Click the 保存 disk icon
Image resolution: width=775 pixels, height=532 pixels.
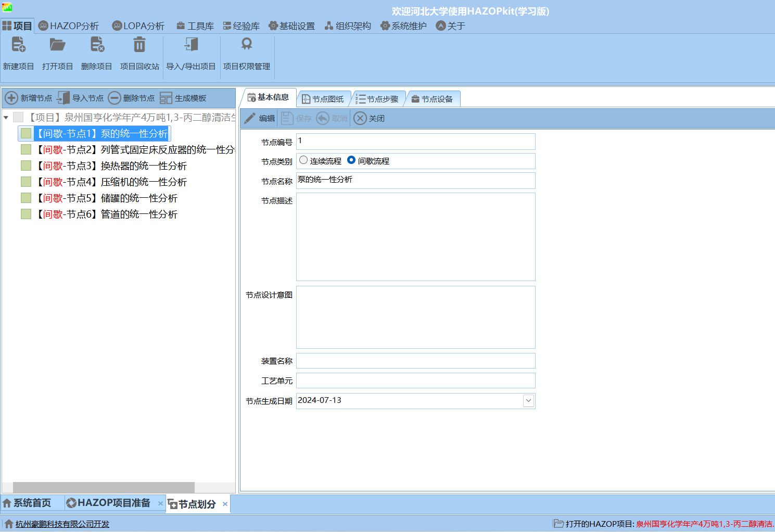click(287, 119)
